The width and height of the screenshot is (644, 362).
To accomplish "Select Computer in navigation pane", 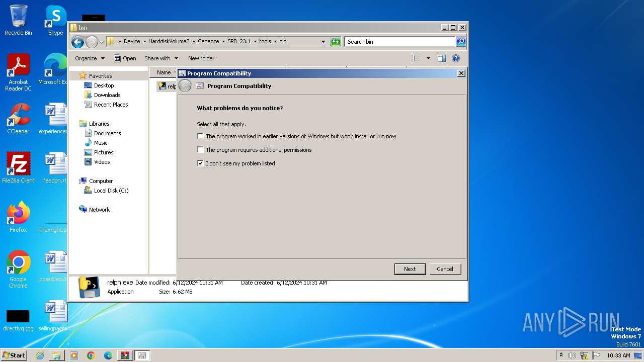I will point(101,181).
